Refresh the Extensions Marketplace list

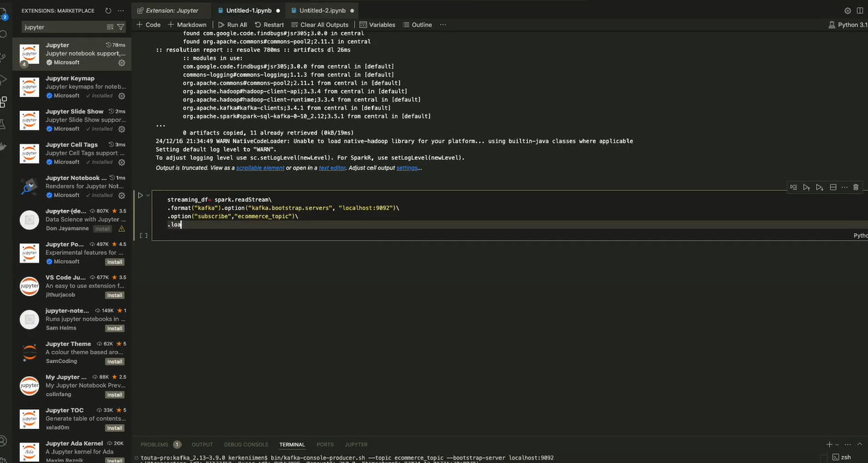point(108,11)
